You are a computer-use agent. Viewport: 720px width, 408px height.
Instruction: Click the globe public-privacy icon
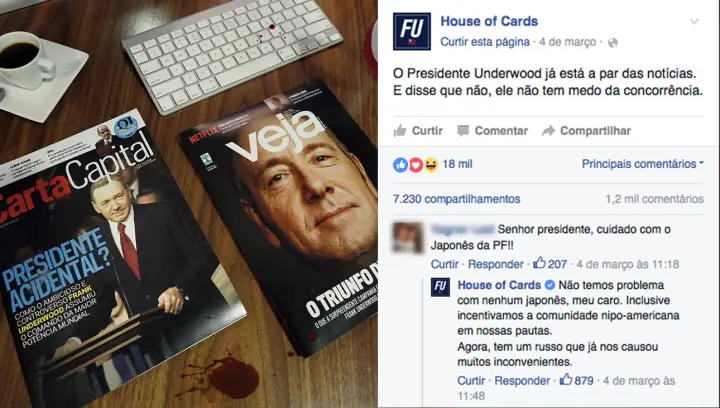coord(613,43)
